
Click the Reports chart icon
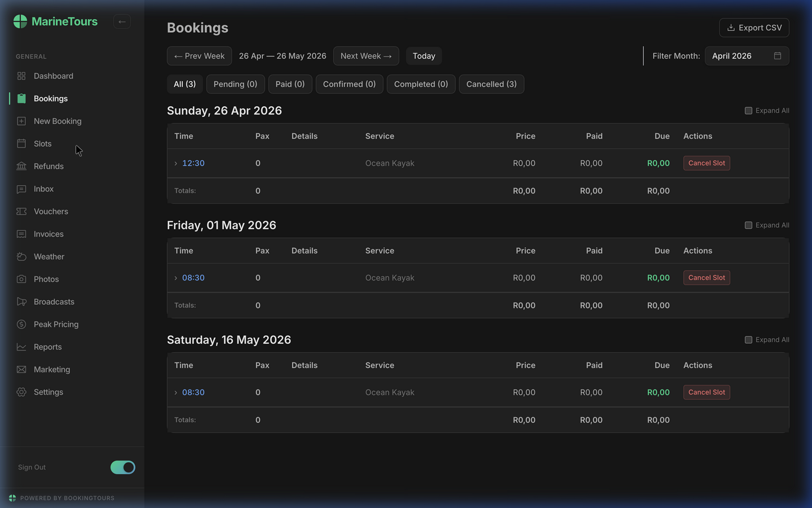pyautogui.click(x=21, y=347)
